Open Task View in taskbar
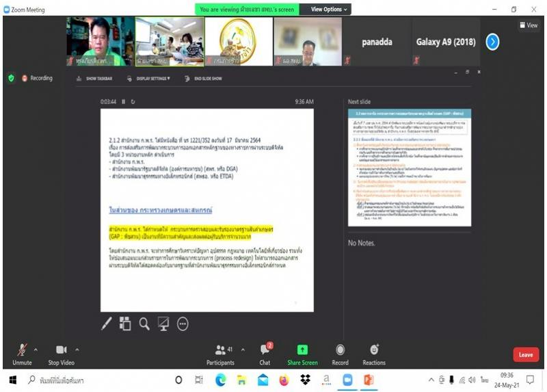547x392 pixels. click(x=199, y=380)
